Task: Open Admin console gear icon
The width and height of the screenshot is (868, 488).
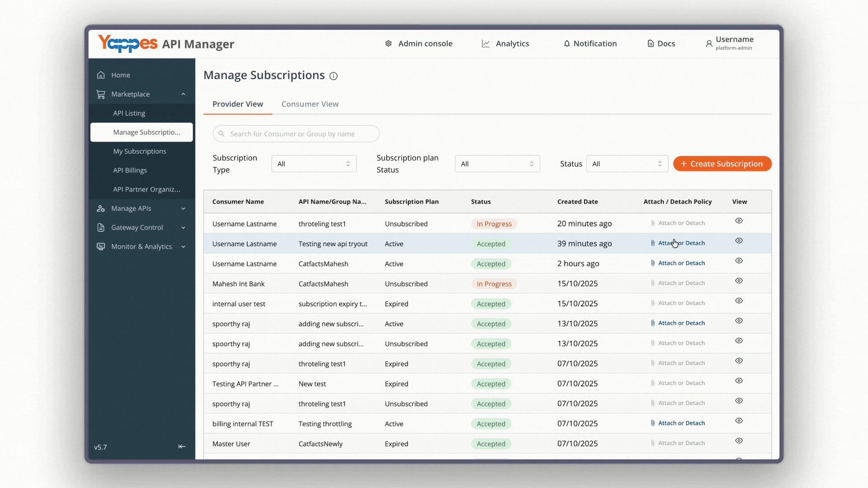Action: click(388, 43)
